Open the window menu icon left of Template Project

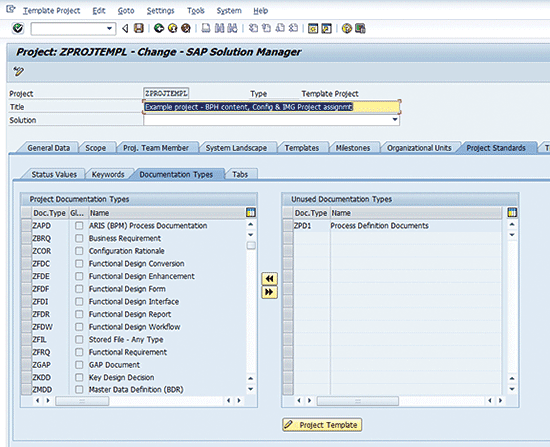[x=11, y=9]
